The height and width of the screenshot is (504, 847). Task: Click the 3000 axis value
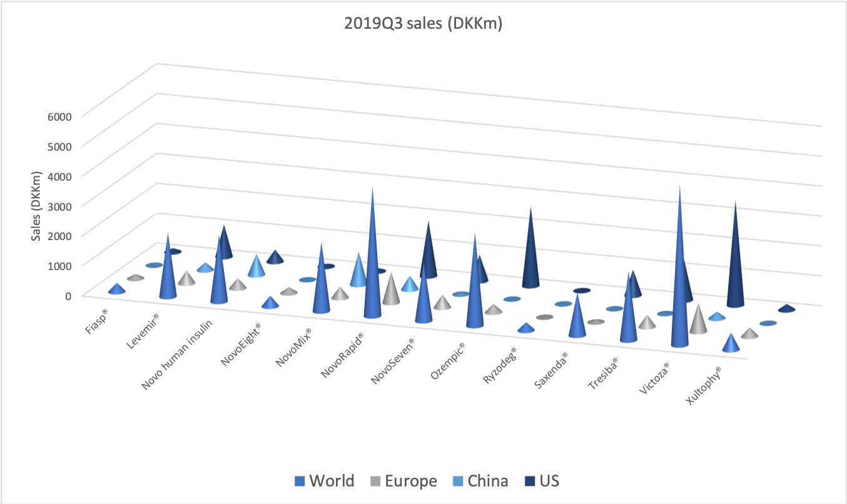(x=61, y=205)
